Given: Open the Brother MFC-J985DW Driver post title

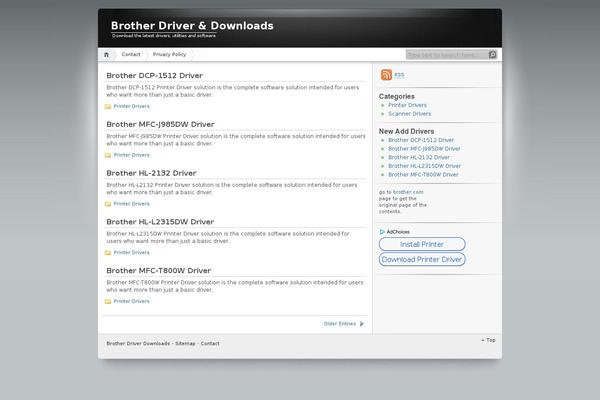Looking at the screenshot, I should (160, 124).
